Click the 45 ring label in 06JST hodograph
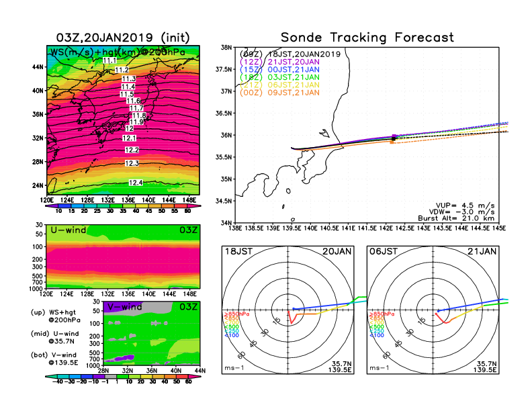 pos(398,344)
